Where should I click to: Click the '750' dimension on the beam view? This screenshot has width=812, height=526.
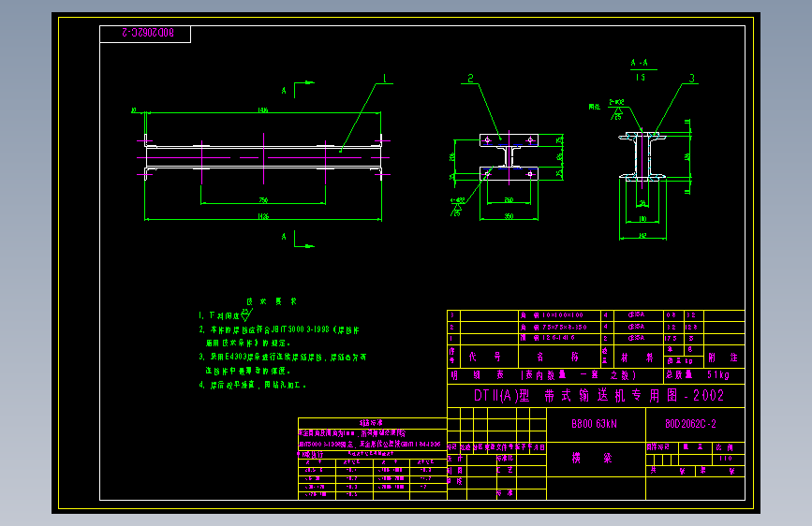[263, 200]
